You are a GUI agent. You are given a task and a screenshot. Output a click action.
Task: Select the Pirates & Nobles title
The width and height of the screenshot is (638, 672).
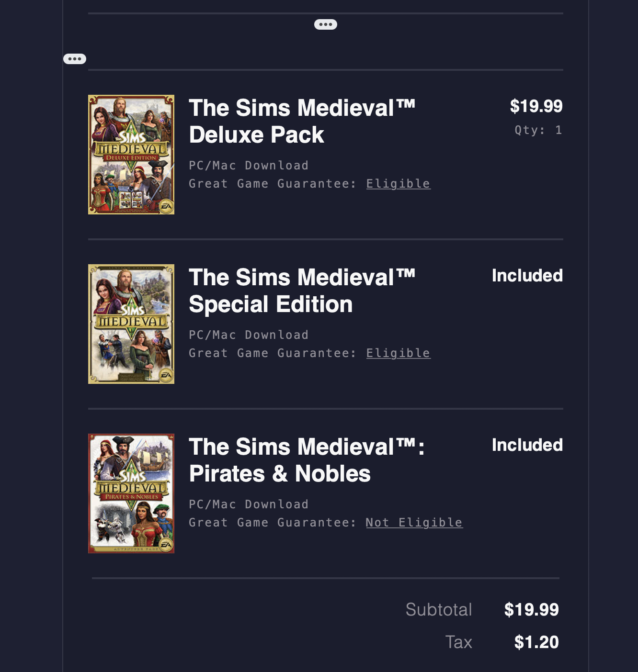[307, 460]
